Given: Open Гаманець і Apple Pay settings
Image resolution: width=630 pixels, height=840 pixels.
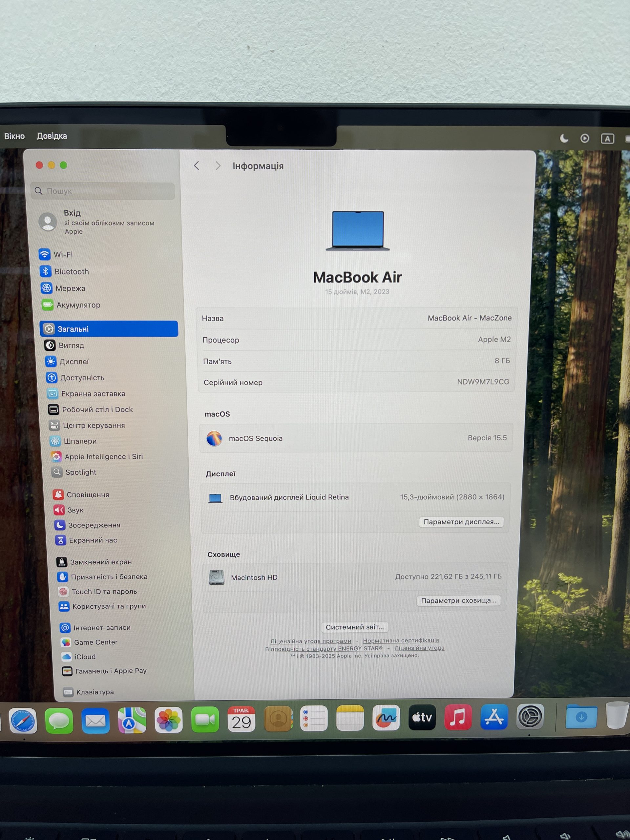Looking at the screenshot, I should pos(105,671).
